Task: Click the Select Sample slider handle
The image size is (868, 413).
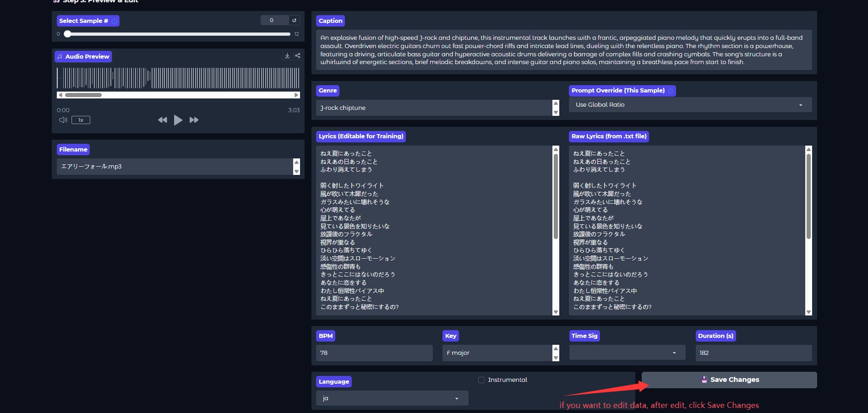Action: [x=67, y=34]
